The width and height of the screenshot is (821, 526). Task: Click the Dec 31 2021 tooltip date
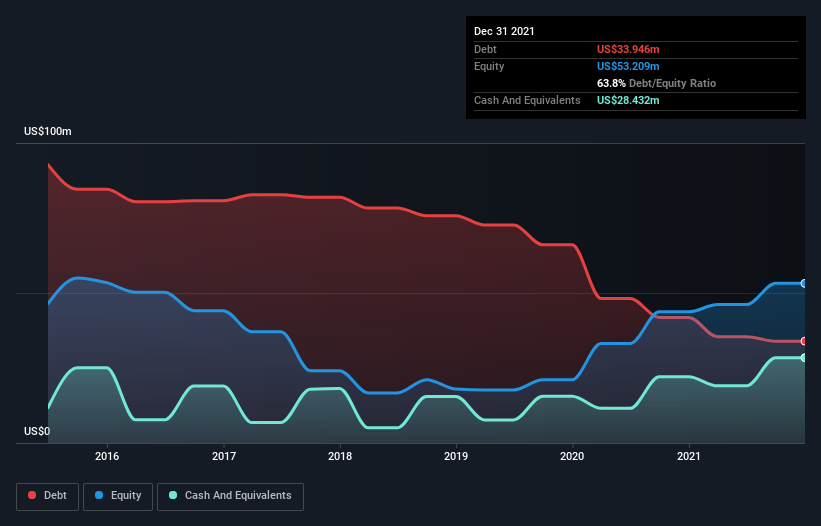(x=504, y=31)
